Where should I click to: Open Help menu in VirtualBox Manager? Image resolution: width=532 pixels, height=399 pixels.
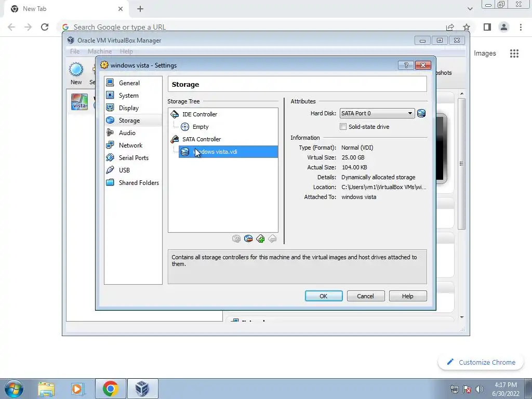(x=126, y=51)
